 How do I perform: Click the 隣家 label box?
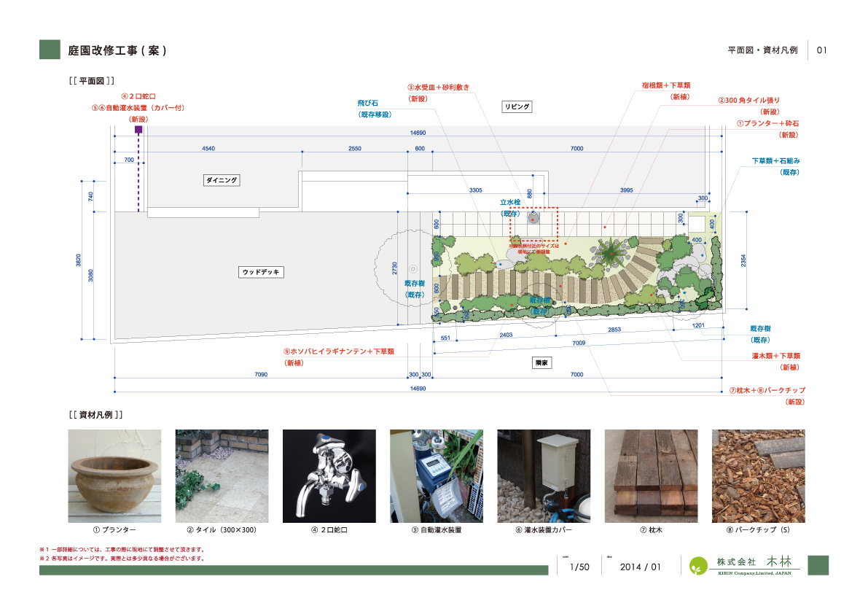click(541, 362)
